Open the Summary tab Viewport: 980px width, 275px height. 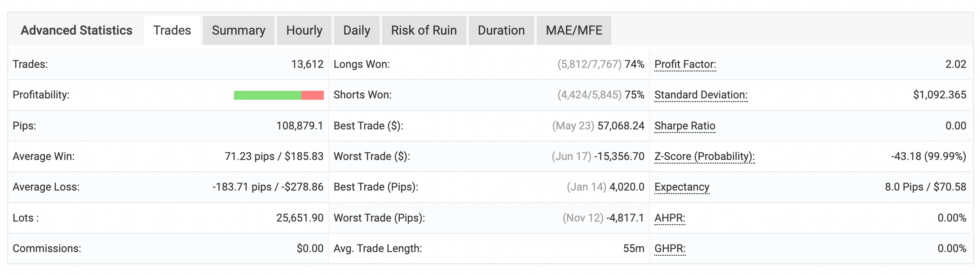238,31
